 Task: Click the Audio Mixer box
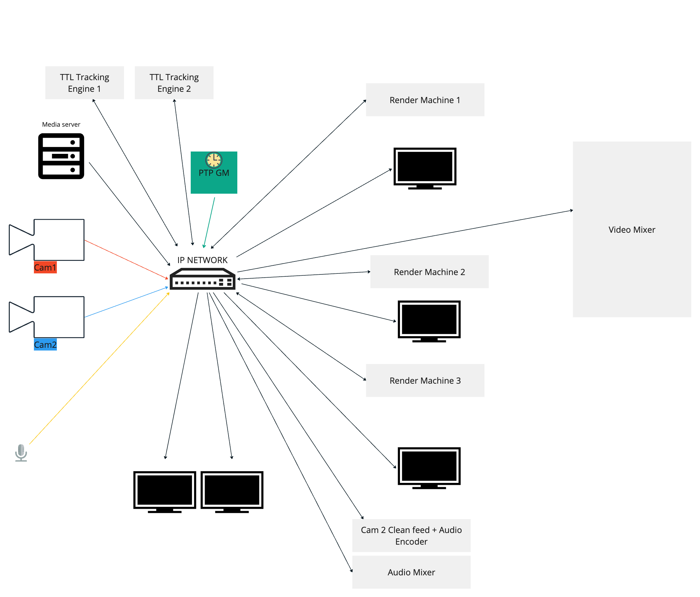coord(411,572)
